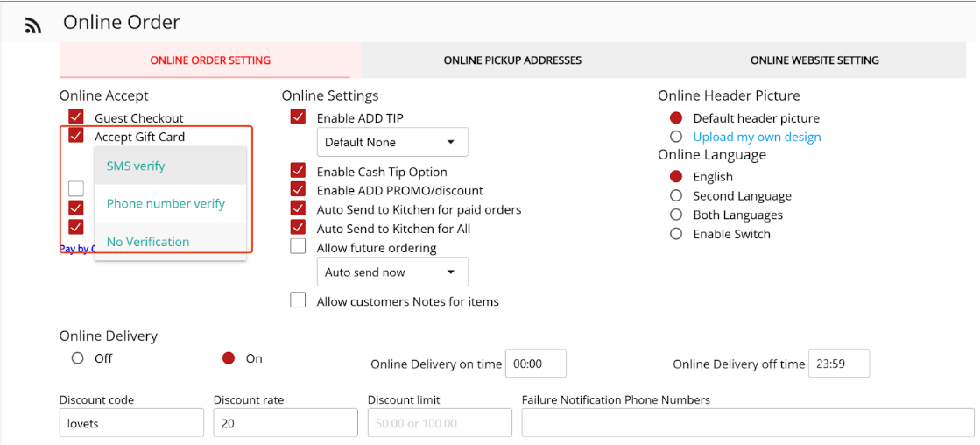
Task: Click the Failure Notification Phone Numbers field
Action: click(748, 423)
